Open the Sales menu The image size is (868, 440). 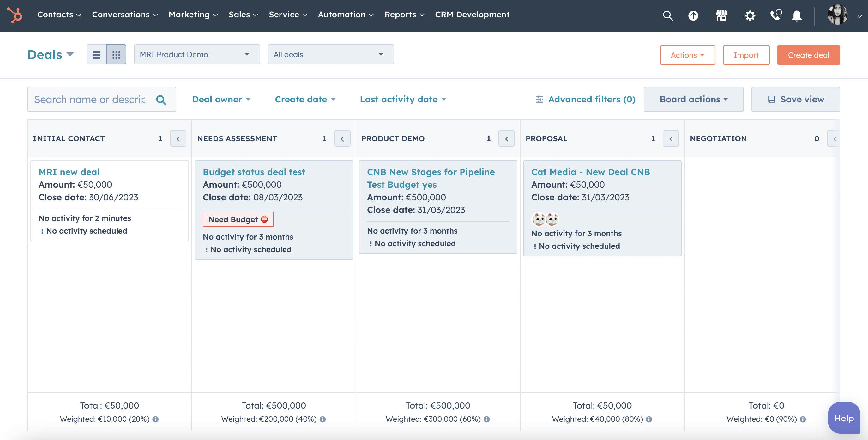[x=243, y=15]
